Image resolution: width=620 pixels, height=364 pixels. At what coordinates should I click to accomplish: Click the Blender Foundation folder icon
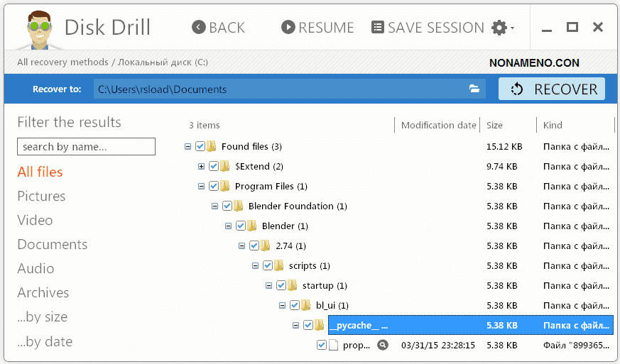239,206
